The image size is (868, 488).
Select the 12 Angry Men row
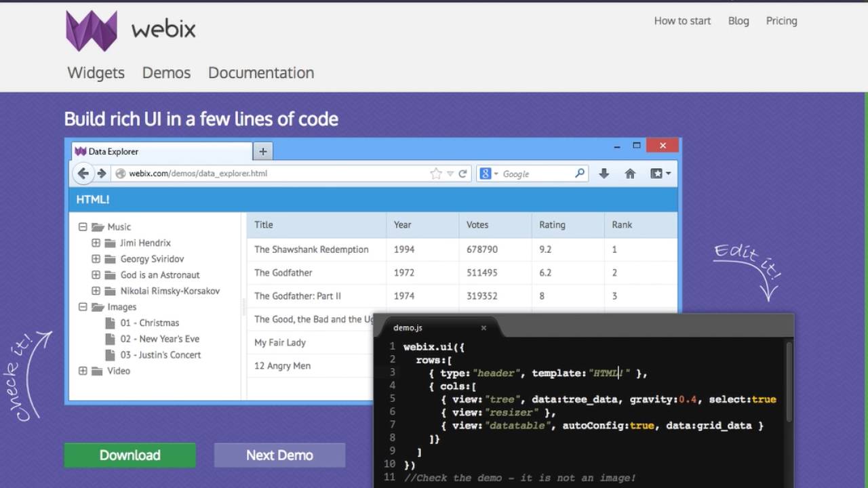click(x=311, y=365)
